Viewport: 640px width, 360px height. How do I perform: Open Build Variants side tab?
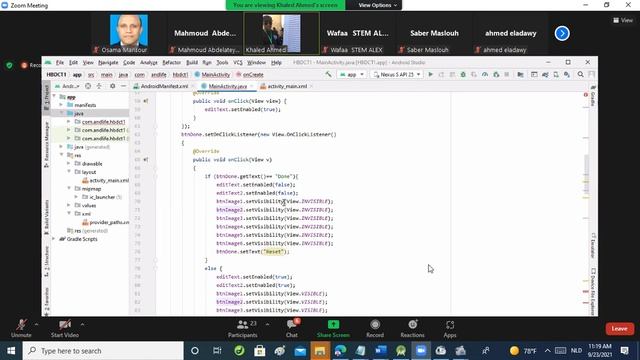click(x=46, y=217)
